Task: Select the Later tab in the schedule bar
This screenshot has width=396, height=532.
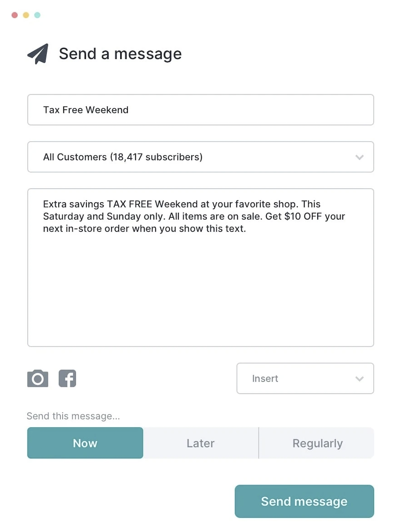Action: click(x=201, y=443)
